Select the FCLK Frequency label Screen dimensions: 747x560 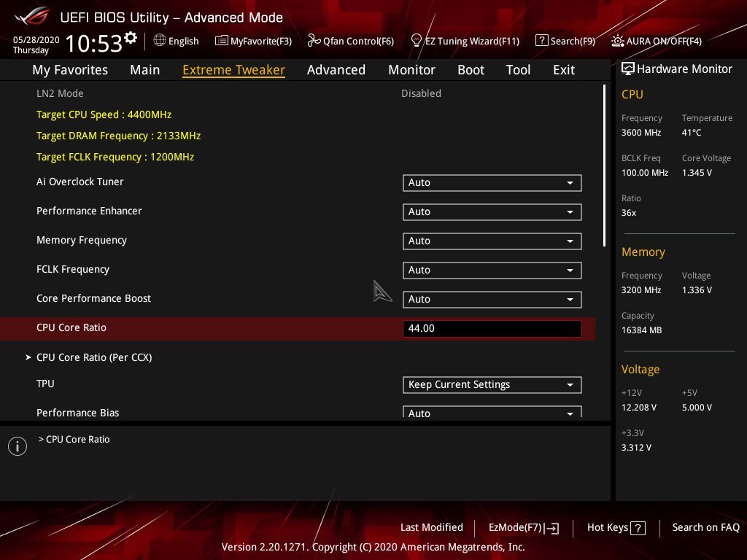[73, 269]
